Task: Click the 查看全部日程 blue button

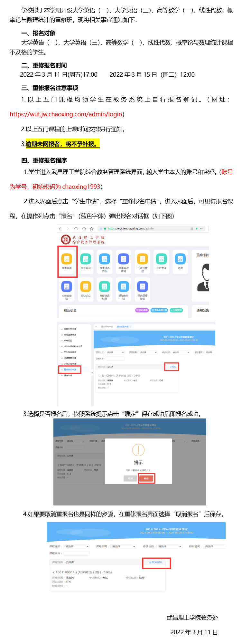Action: click(x=159, y=310)
